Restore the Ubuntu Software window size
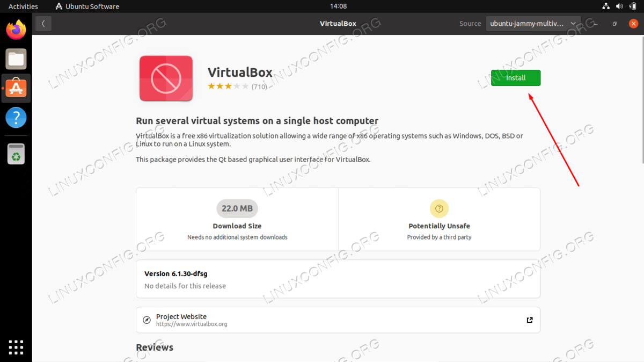The height and width of the screenshot is (362, 644). click(x=615, y=24)
